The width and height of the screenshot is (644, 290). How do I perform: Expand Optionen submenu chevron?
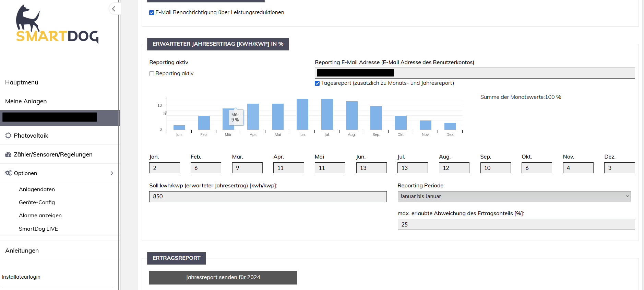coord(112,173)
